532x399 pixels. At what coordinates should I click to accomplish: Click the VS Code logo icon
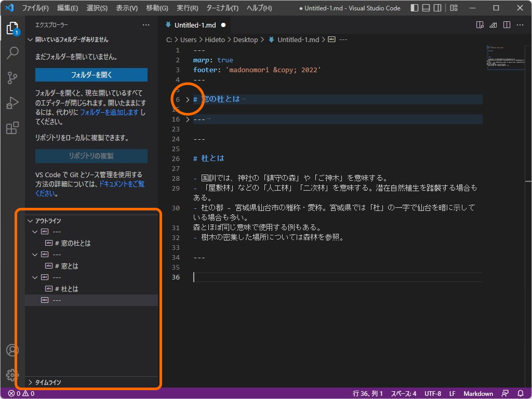[x=9, y=7]
